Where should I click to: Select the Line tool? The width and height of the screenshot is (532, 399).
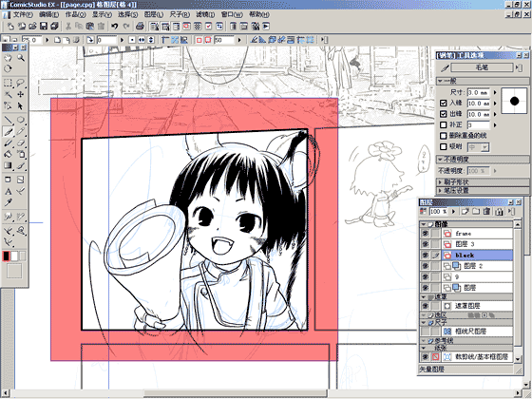pos(8,120)
